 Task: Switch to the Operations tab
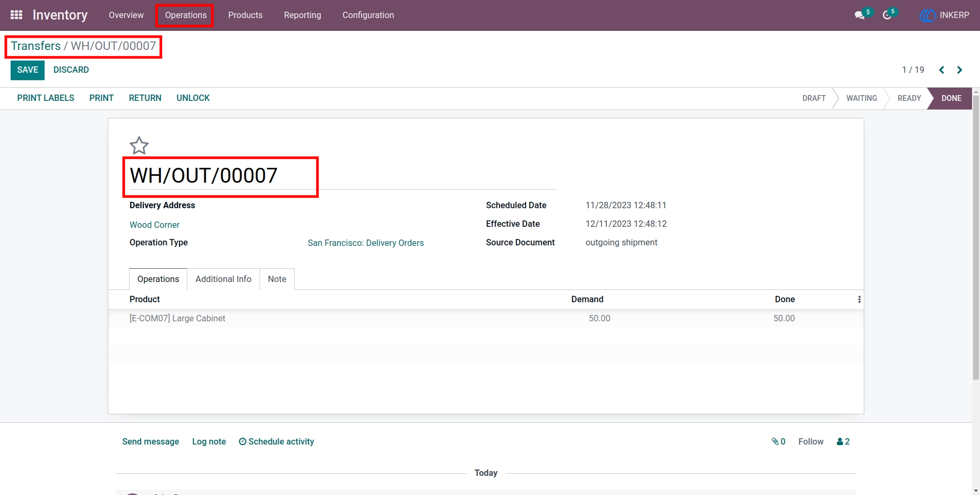click(158, 279)
